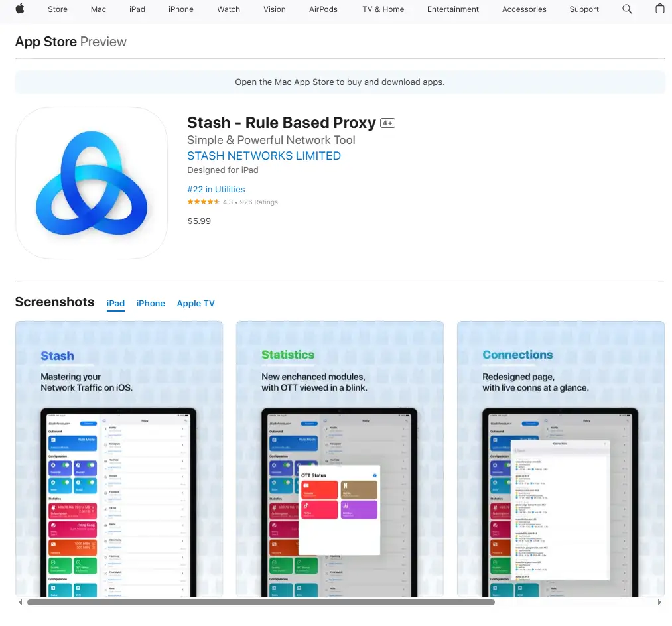Click the Designed for iPad text
Screen dimensions: 672x626
pyautogui.click(x=223, y=170)
